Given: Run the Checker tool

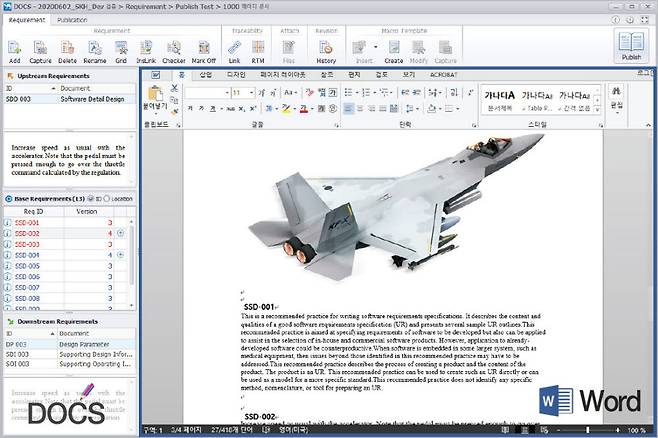Looking at the screenshot, I should [x=174, y=48].
